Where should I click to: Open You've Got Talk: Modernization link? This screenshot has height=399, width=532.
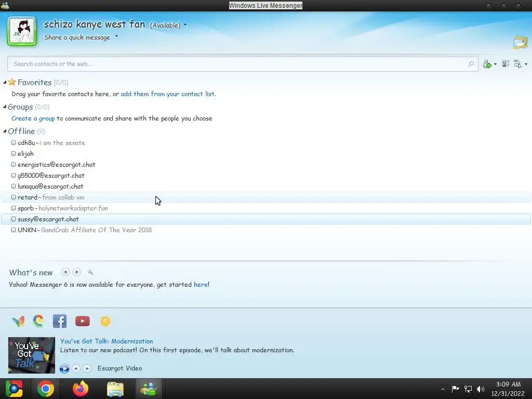click(107, 341)
